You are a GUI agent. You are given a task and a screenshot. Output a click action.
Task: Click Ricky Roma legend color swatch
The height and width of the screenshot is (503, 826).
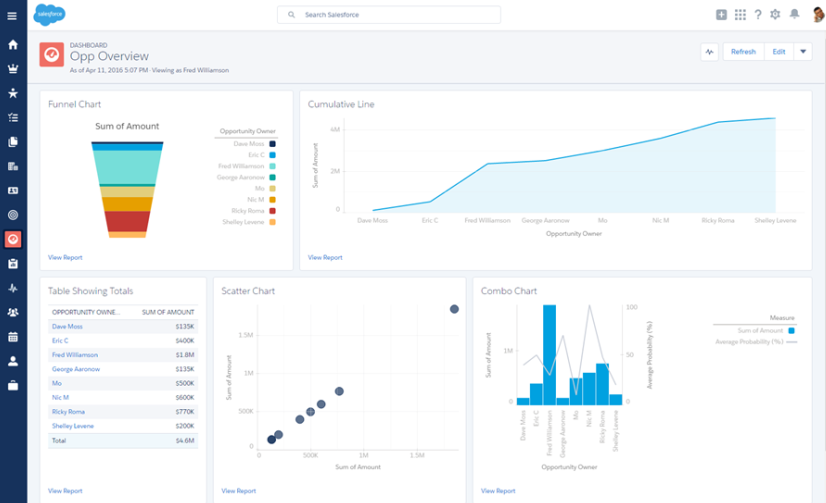[272, 211]
